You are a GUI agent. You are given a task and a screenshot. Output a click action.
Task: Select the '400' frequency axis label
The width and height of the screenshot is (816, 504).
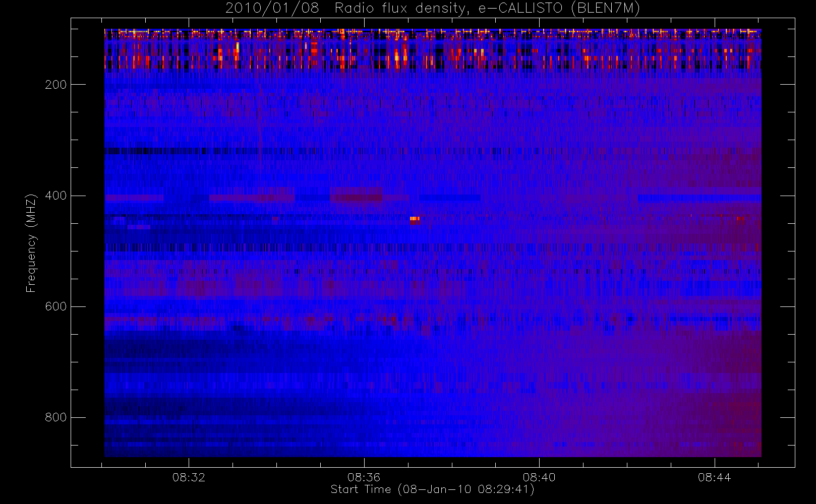pyautogui.click(x=56, y=196)
